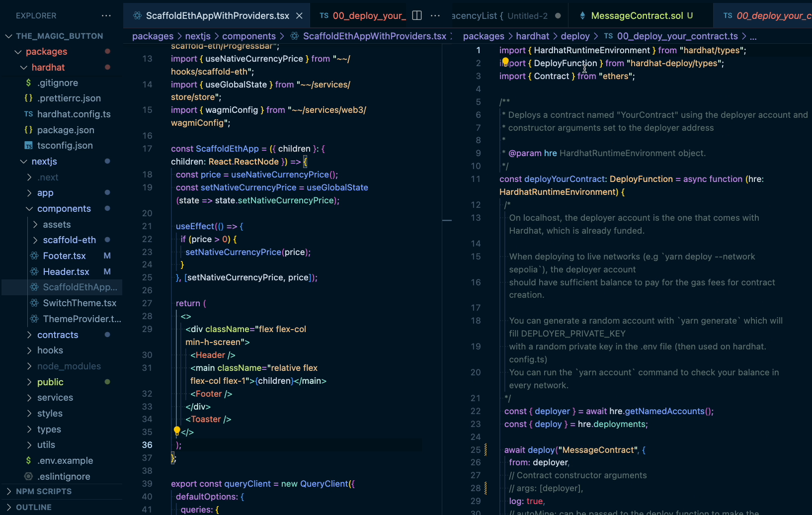Click TS icon next to hardhat.config.ts
The height and width of the screenshot is (515, 812).
28,114
